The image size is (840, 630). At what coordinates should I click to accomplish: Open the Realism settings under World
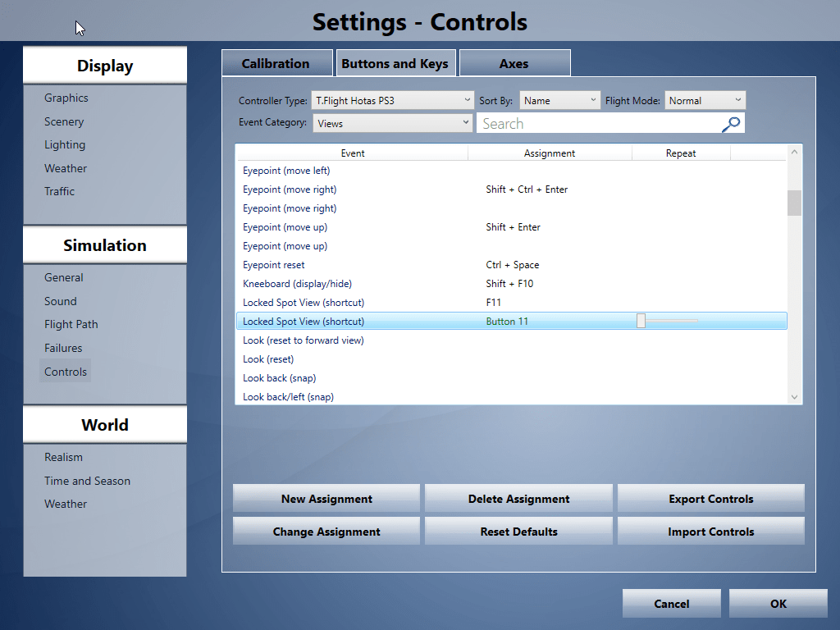point(63,457)
